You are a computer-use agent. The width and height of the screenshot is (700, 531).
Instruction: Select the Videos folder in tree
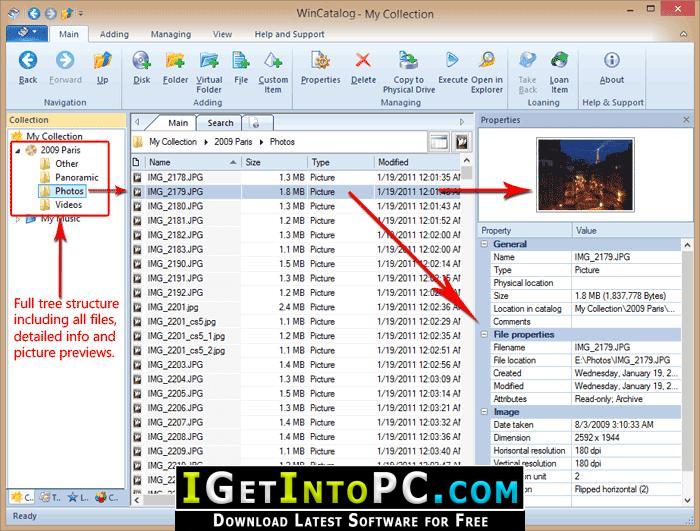68,205
